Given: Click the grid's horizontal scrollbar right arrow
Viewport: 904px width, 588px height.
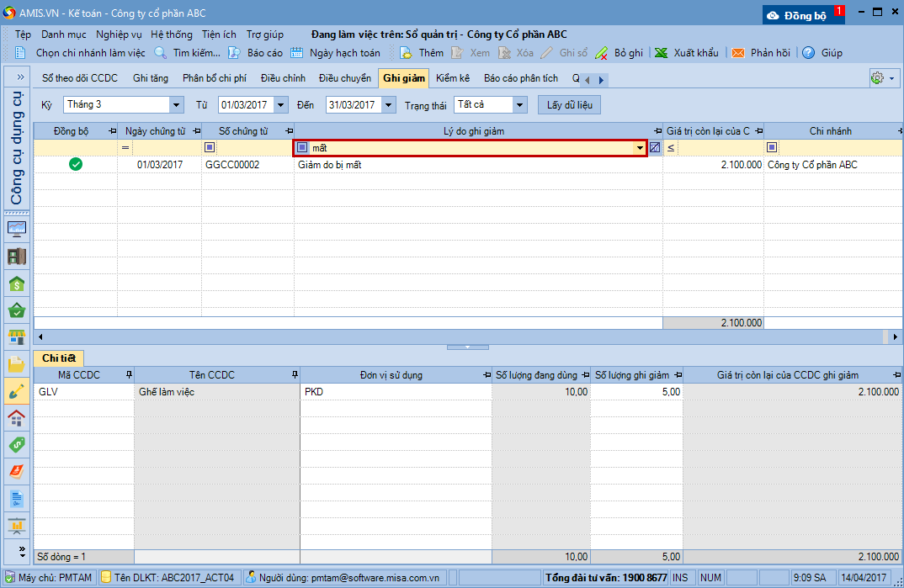Looking at the screenshot, I should (x=896, y=336).
